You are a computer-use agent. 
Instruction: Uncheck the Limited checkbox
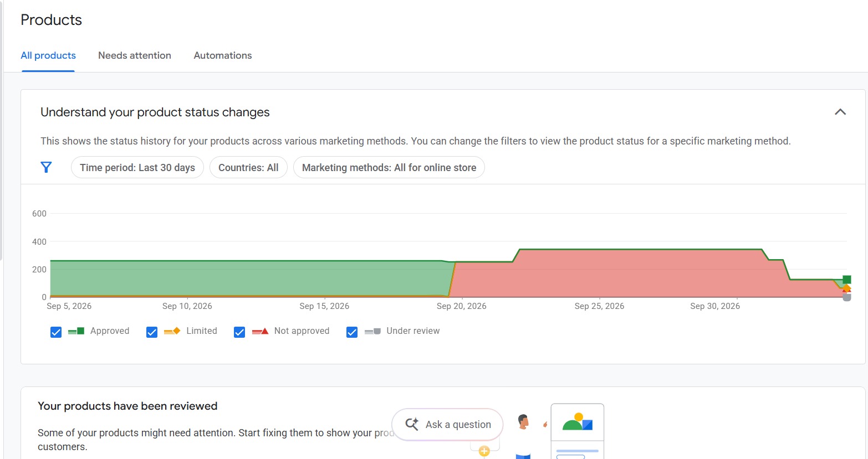152,332
